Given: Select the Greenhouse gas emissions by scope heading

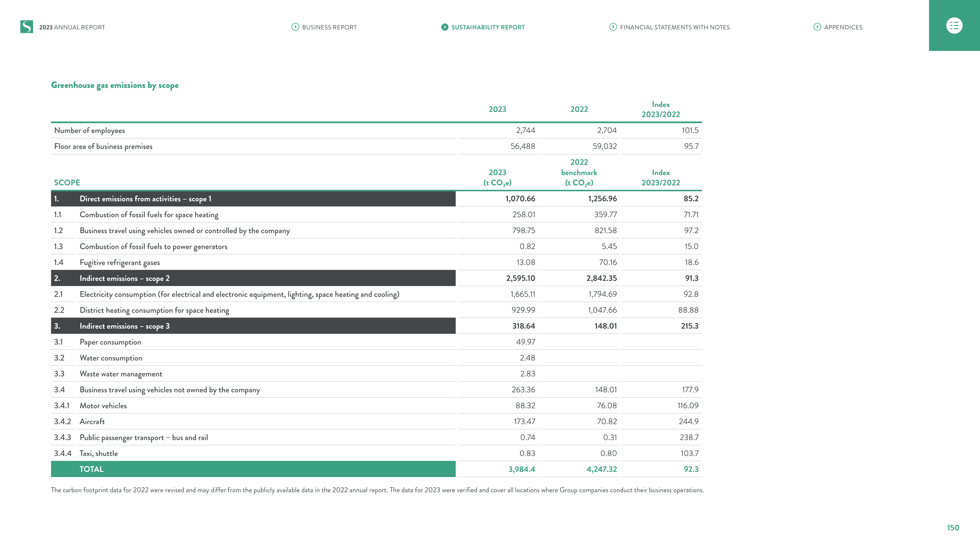Looking at the screenshot, I should (x=114, y=85).
